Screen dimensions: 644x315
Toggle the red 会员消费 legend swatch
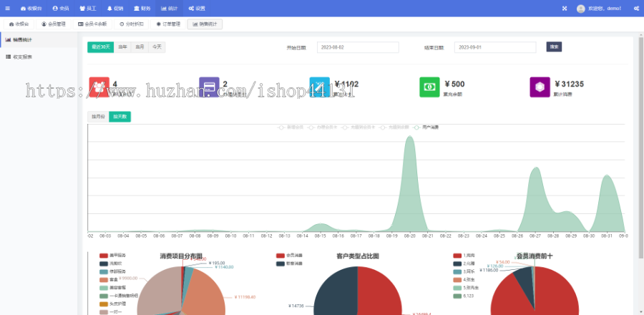click(x=280, y=256)
